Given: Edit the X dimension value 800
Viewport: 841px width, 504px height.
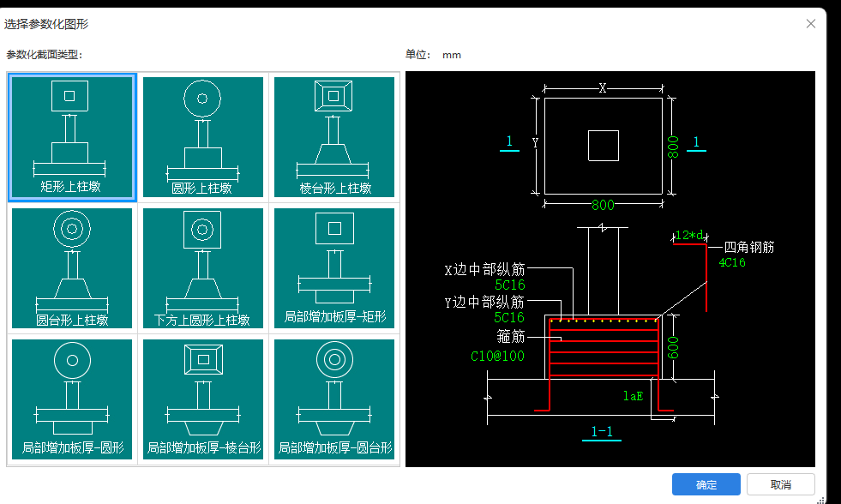Looking at the screenshot, I should click(x=603, y=205).
